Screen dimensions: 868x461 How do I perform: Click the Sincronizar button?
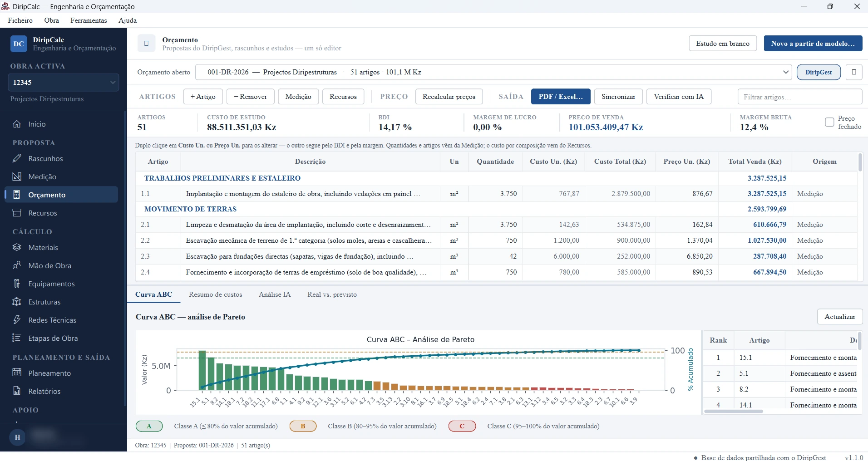click(x=618, y=97)
